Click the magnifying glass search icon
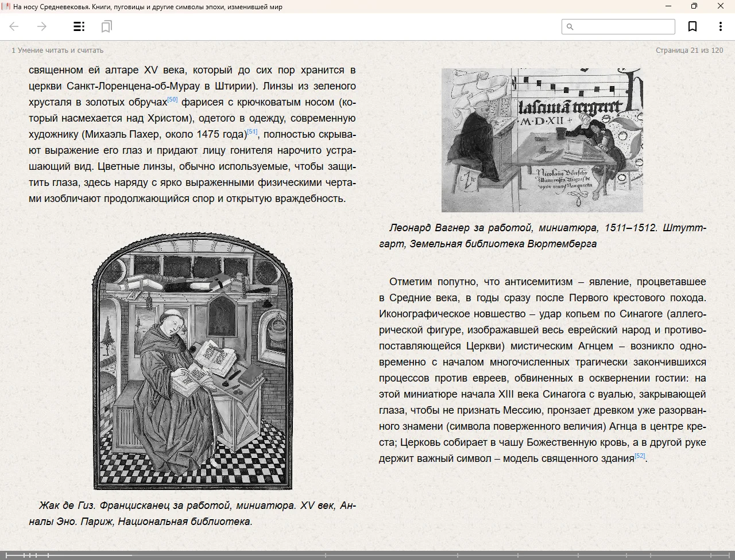 [x=570, y=26]
